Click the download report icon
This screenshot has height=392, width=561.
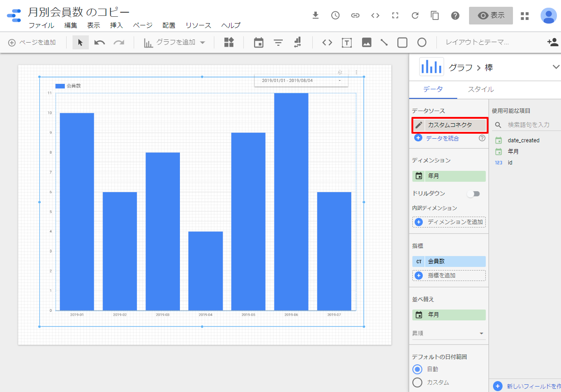[x=316, y=15]
